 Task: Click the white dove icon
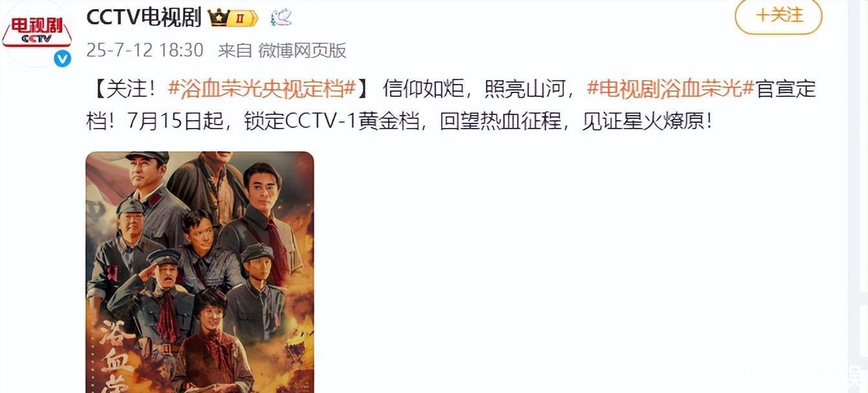click(281, 17)
